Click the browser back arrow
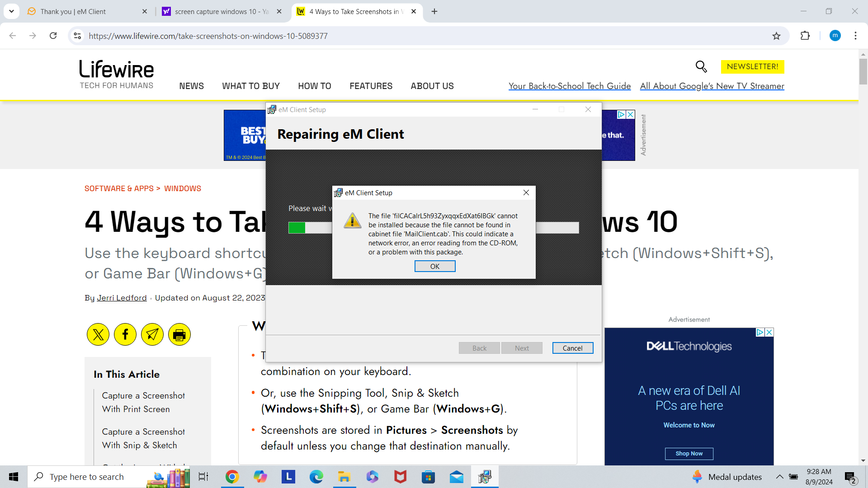Viewport: 868px width, 488px height. click(x=13, y=36)
